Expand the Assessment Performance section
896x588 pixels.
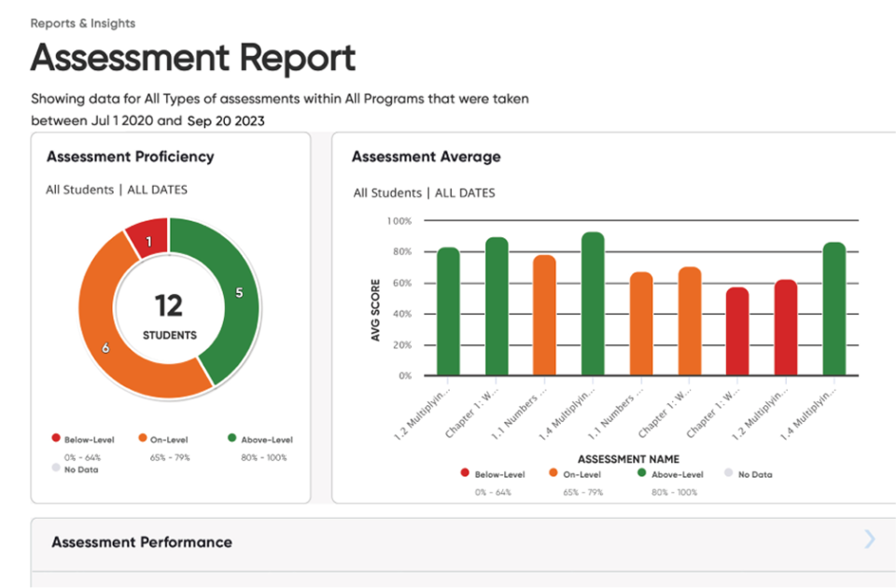(868, 539)
